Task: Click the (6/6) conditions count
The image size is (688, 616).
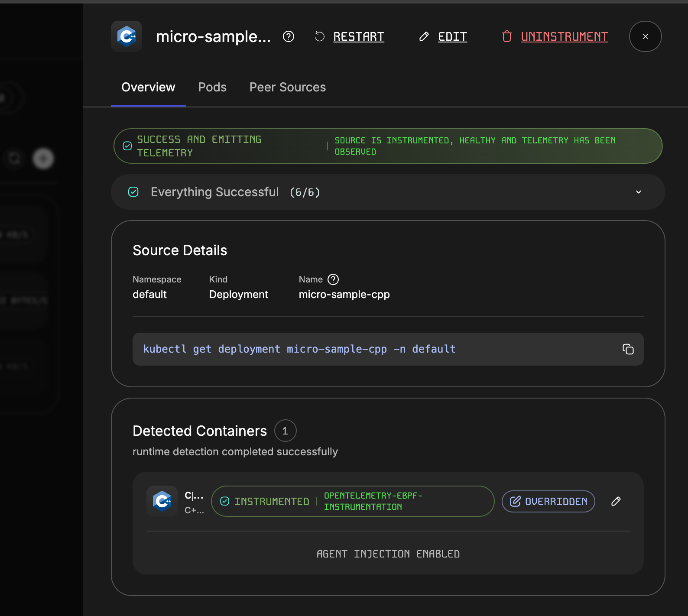Action: (305, 192)
